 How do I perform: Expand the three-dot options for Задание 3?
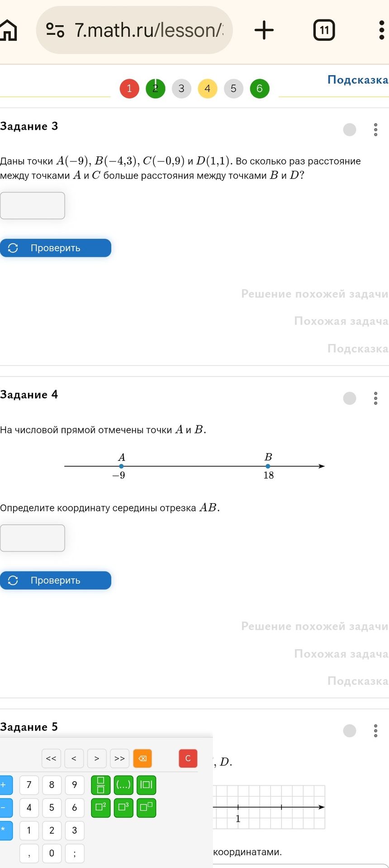(x=375, y=130)
